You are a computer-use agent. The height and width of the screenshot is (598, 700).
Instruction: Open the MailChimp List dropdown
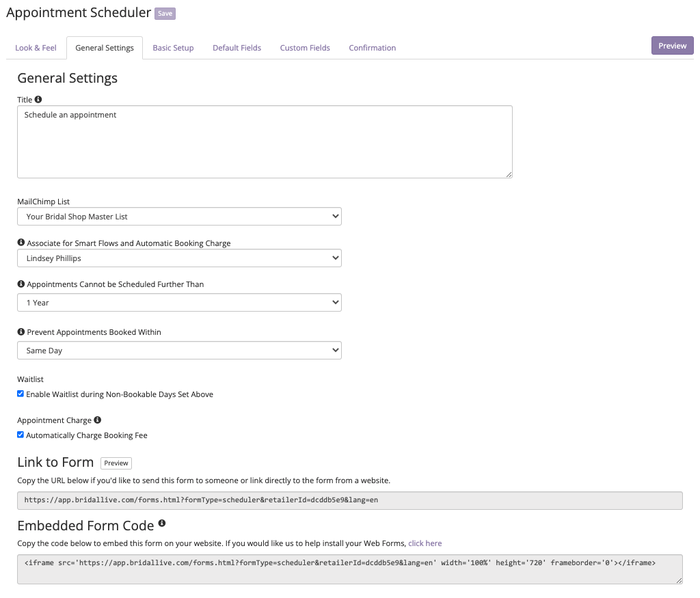coord(180,217)
